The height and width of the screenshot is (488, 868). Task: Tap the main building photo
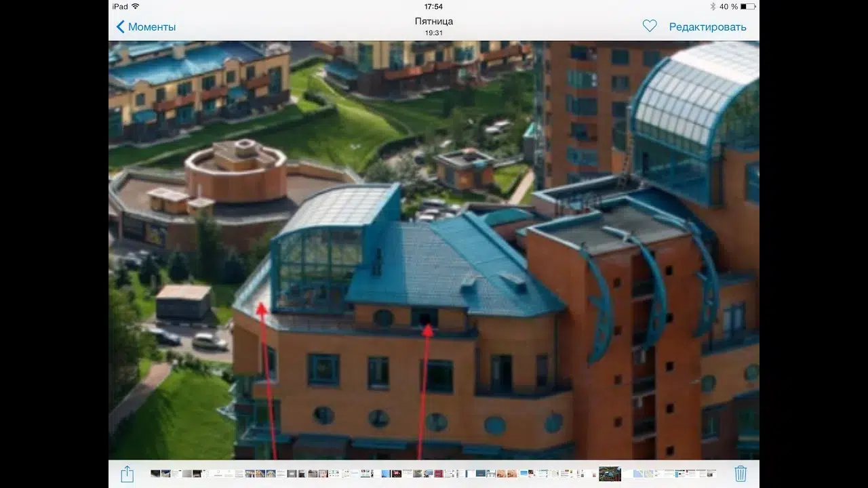pos(434,250)
